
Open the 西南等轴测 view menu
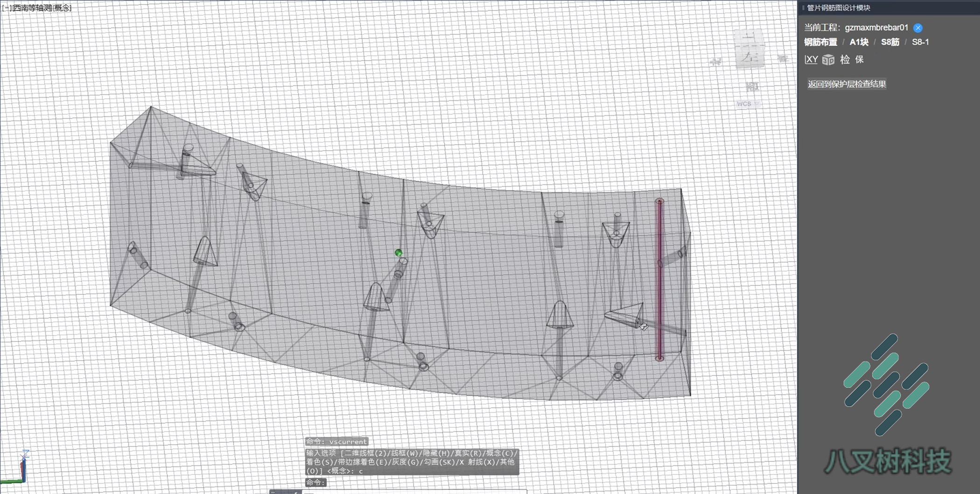coord(32,8)
